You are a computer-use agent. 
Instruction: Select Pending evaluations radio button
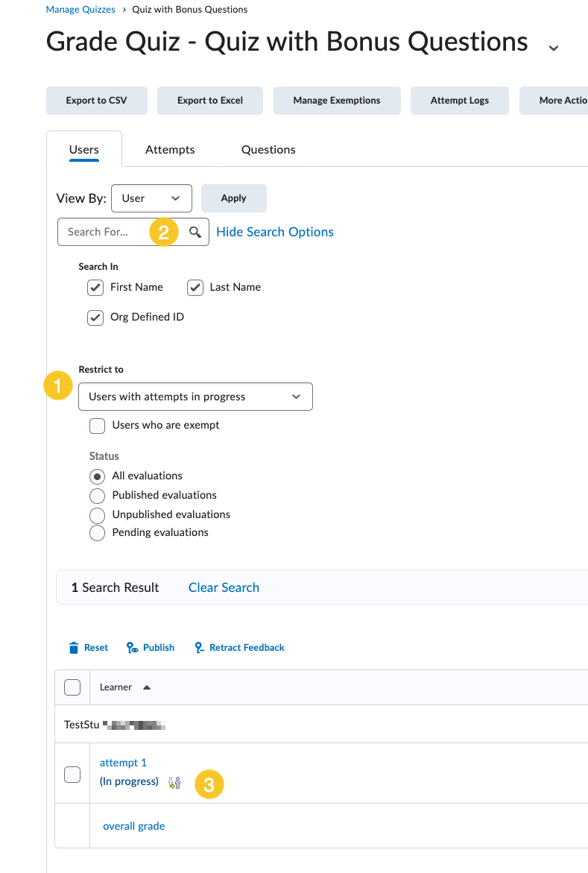[97, 533]
